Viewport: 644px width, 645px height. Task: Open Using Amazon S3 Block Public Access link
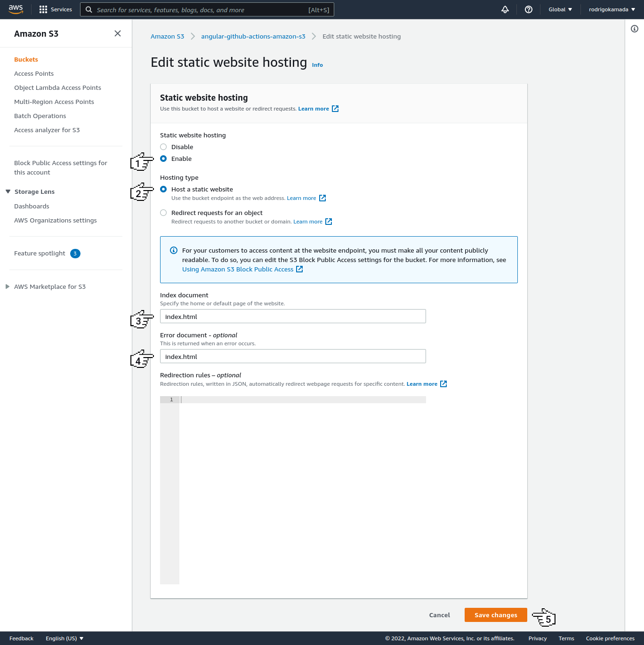pos(238,269)
